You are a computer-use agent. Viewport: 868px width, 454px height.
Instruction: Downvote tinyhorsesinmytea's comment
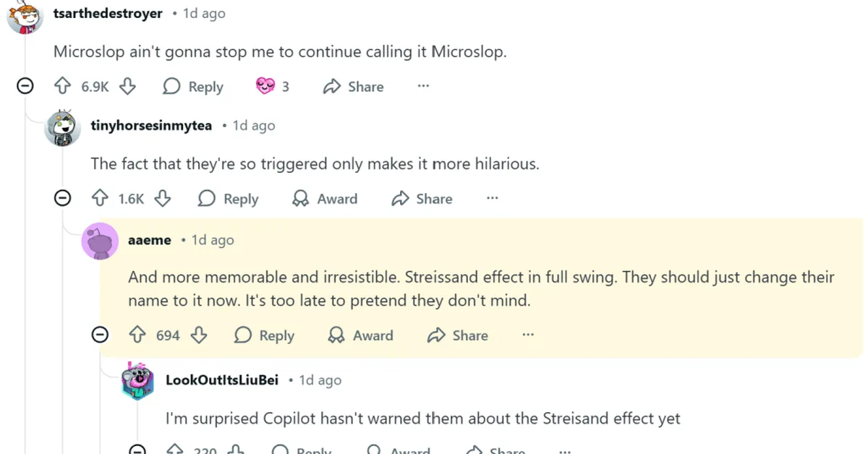coord(163,199)
